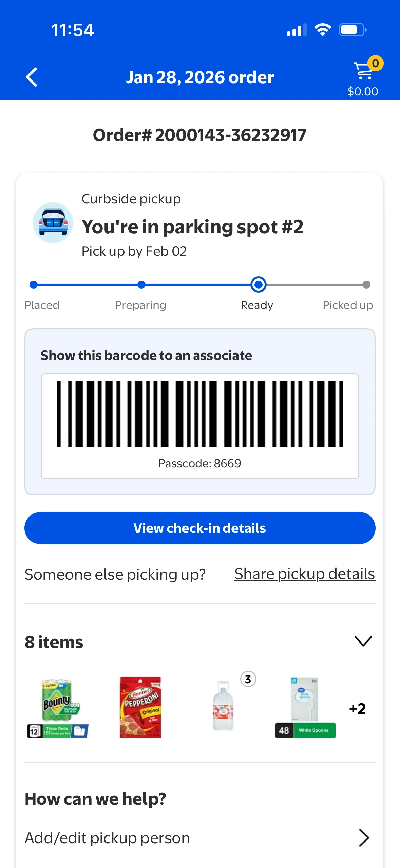Screen dimensions: 400x868
Task: Tap the cellular signal bars icon
Action: pyautogui.click(x=296, y=30)
